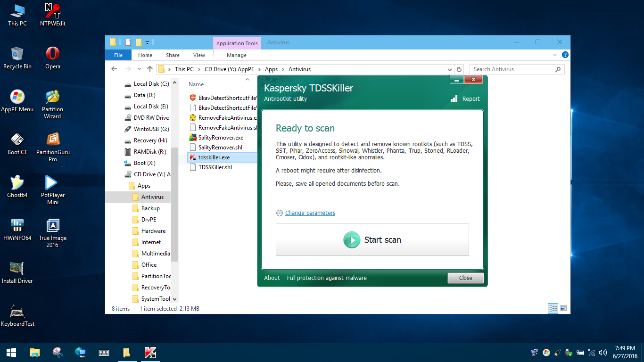The width and height of the screenshot is (644, 362).
Task: Select TDSSKiller.shl in the file list
Action: pos(215,167)
